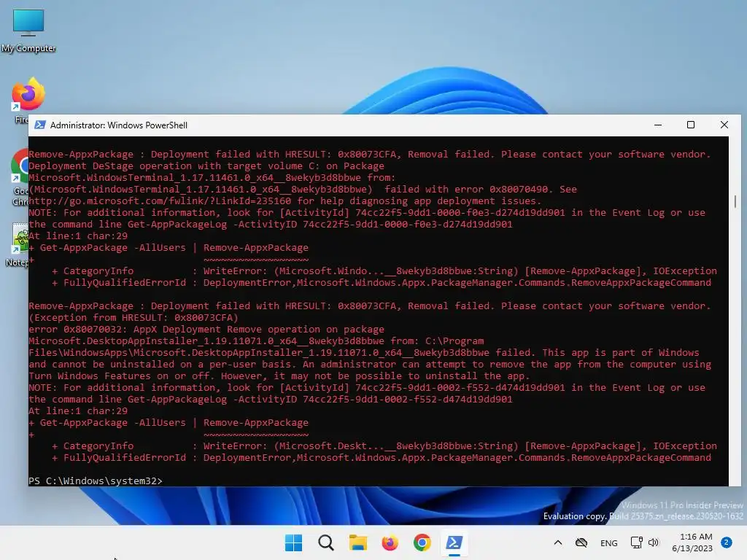This screenshot has height=560, width=747.
Task: Switch ENG input language indicator
Action: tap(609, 542)
